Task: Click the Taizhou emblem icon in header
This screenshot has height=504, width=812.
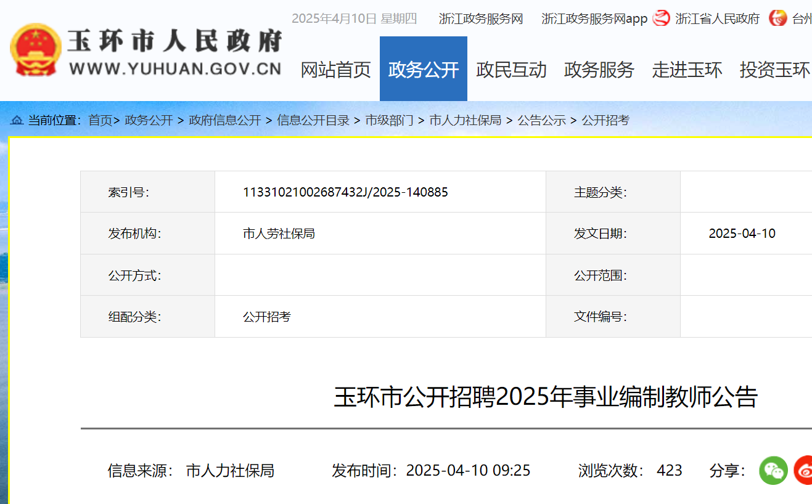Action: 778,18
